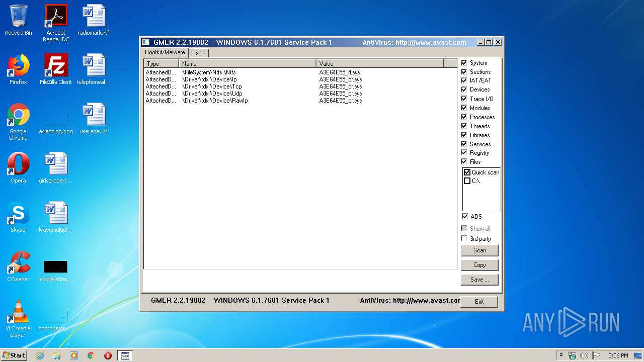Open telephoneal... Word file on desktop

point(94,69)
